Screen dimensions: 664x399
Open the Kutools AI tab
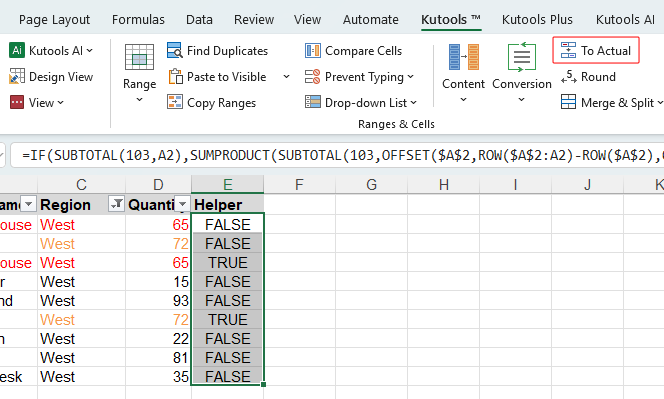[x=625, y=19]
